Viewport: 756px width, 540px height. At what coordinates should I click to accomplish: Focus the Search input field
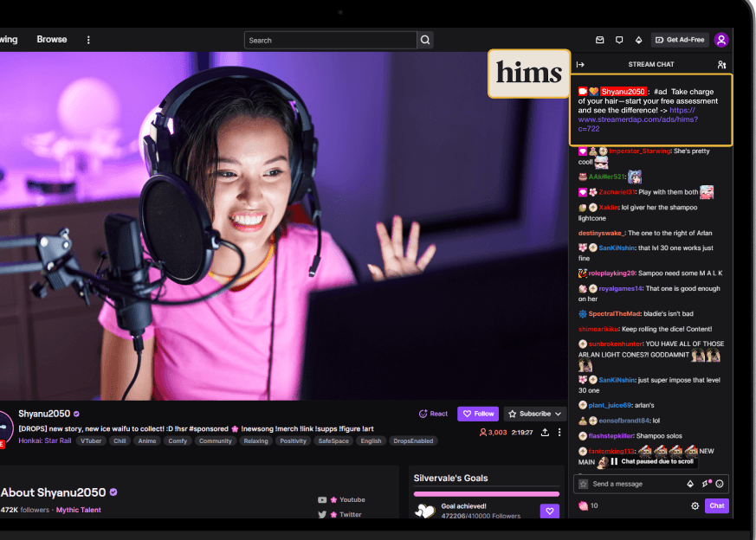coord(330,40)
